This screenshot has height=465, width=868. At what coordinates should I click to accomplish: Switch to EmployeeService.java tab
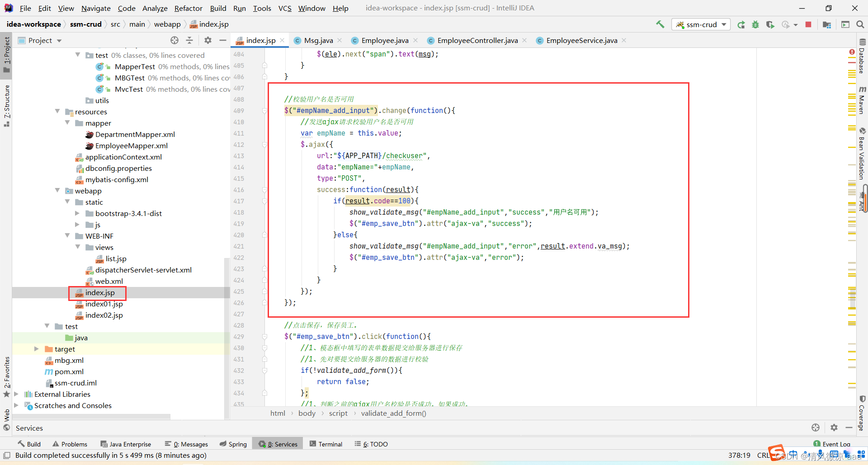tap(581, 40)
